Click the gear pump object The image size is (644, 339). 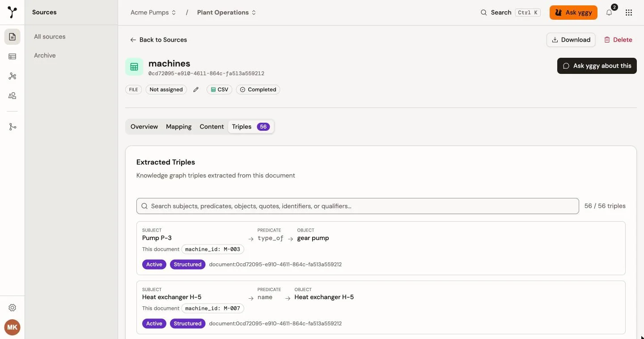[313, 238]
